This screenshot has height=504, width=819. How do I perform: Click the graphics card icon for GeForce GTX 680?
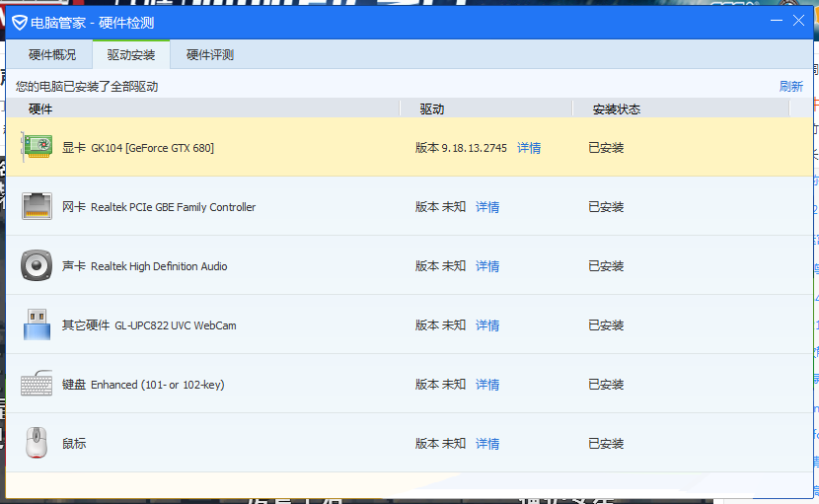tap(37, 147)
